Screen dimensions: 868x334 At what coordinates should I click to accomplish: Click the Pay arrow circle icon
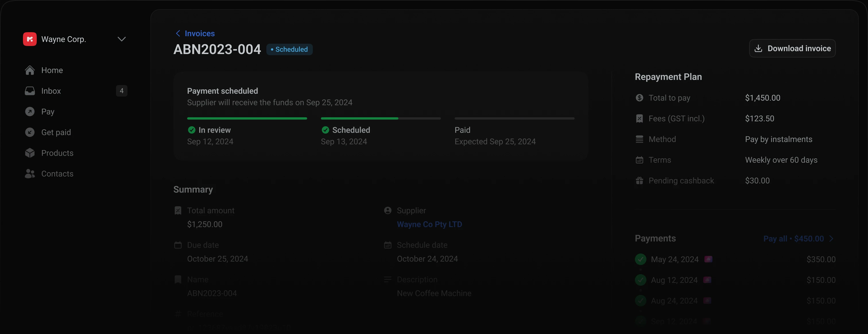coord(30,112)
